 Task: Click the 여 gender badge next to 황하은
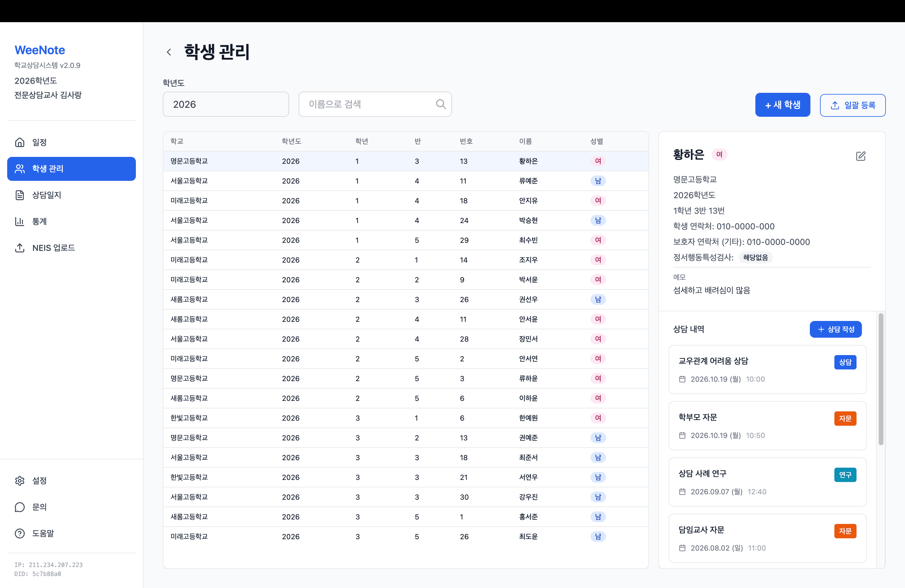tap(719, 154)
